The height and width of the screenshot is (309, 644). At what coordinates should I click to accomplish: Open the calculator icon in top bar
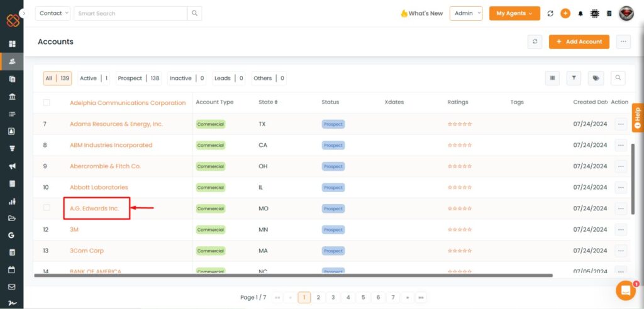coord(609,14)
